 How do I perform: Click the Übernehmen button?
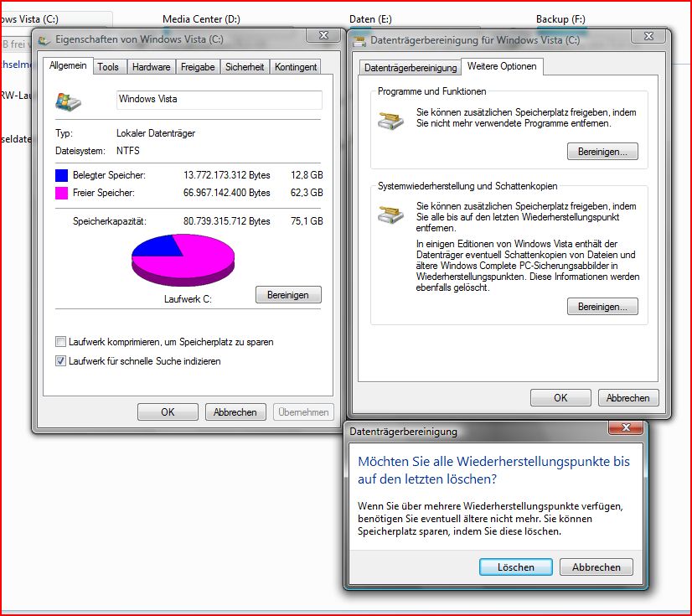(x=303, y=412)
